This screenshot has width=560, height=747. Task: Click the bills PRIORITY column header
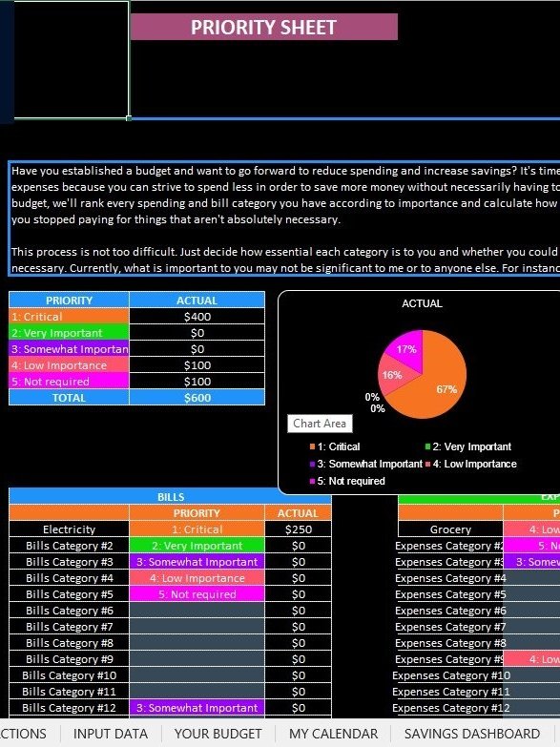pyautogui.click(x=197, y=513)
